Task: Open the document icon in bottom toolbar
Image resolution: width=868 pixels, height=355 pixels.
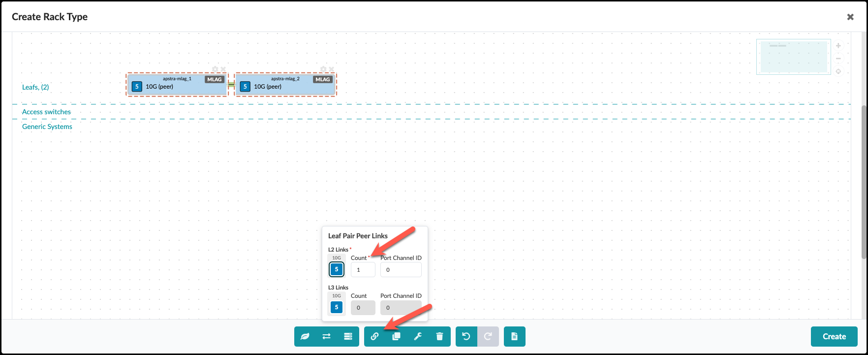Action: [x=514, y=337]
